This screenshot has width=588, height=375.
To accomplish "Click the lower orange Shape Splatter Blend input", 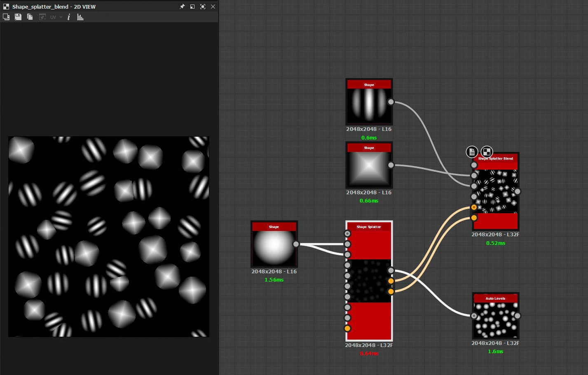I will 474,218.
